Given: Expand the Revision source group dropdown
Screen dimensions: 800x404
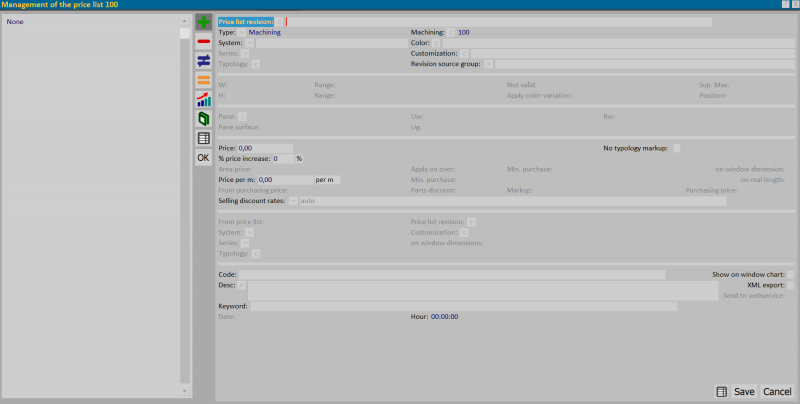Looking at the screenshot, I should (489, 64).
